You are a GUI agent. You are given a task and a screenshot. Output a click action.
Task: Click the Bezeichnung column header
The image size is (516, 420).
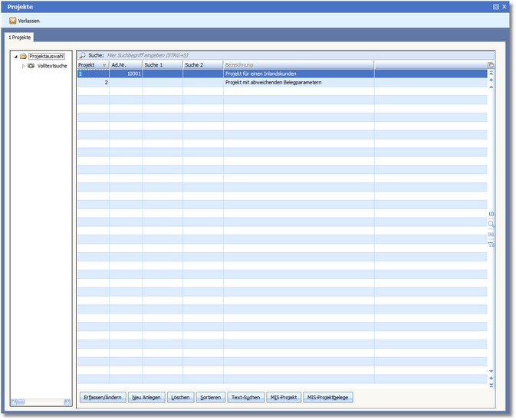tap(297, 66)
